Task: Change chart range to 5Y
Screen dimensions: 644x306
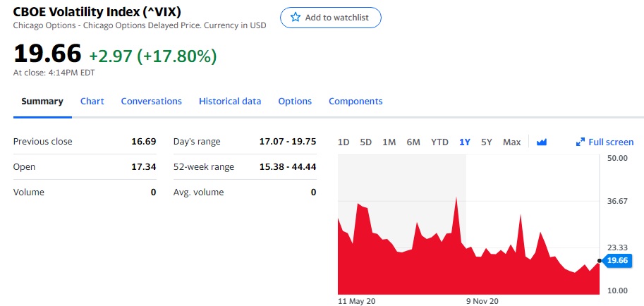Action: pos(486,142)
